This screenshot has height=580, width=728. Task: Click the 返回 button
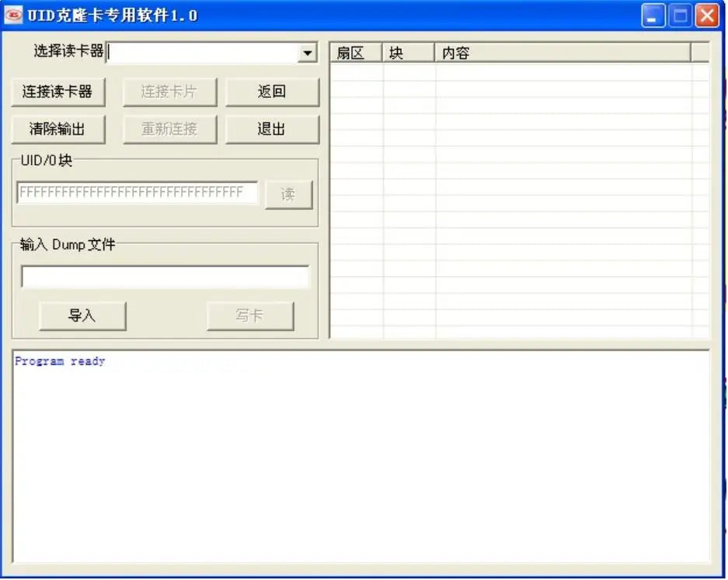click(272, 92)
